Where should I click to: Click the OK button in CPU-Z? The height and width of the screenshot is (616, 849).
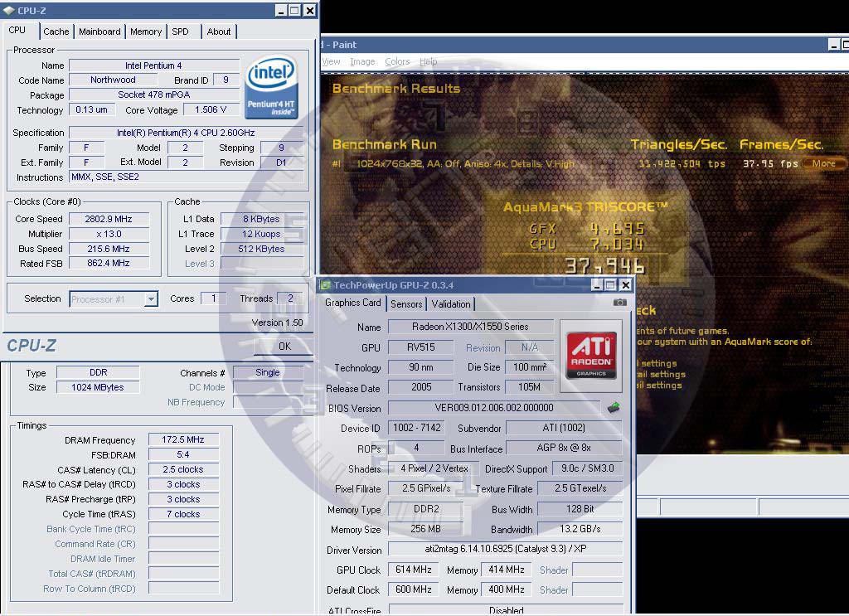[285, 346]
